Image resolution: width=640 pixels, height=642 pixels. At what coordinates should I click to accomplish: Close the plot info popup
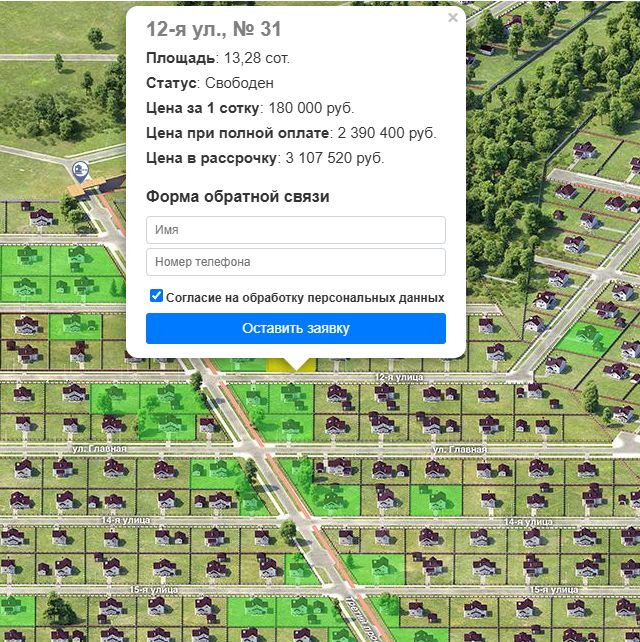tap(452, 18)
